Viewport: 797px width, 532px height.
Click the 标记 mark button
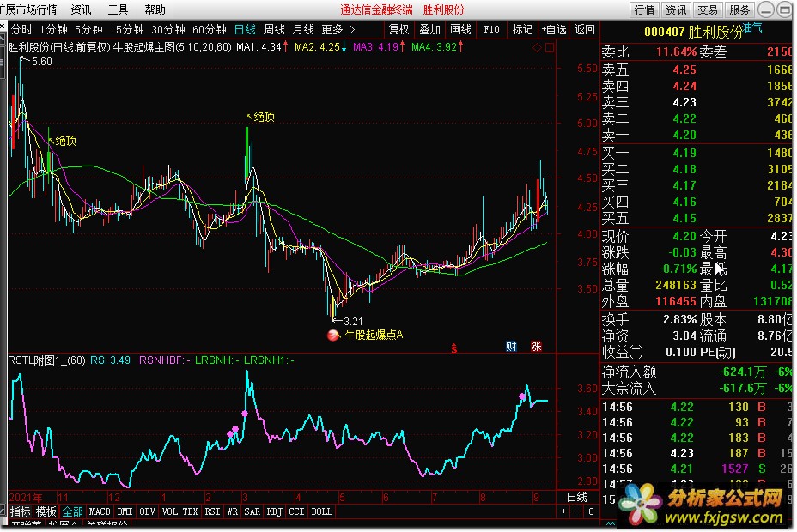(x=522, y=29)
